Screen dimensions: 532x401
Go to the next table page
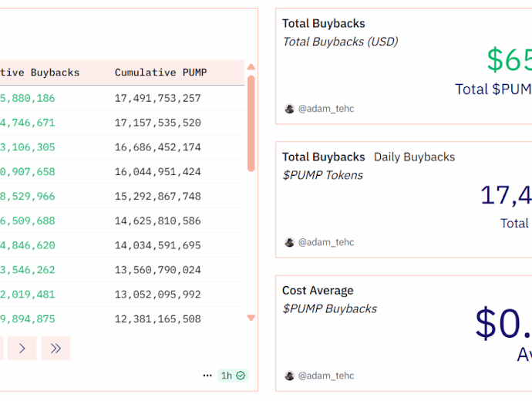[22, 348]
